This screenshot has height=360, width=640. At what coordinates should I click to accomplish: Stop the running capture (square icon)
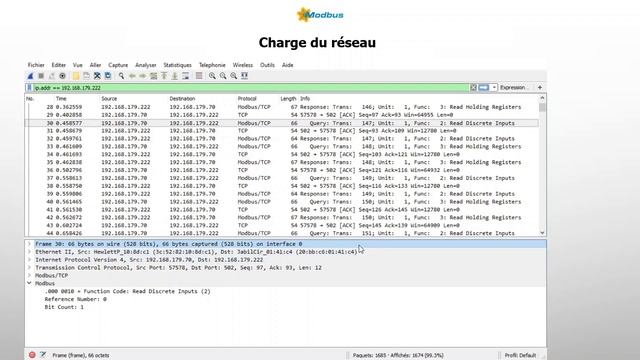tap(41, 76)
